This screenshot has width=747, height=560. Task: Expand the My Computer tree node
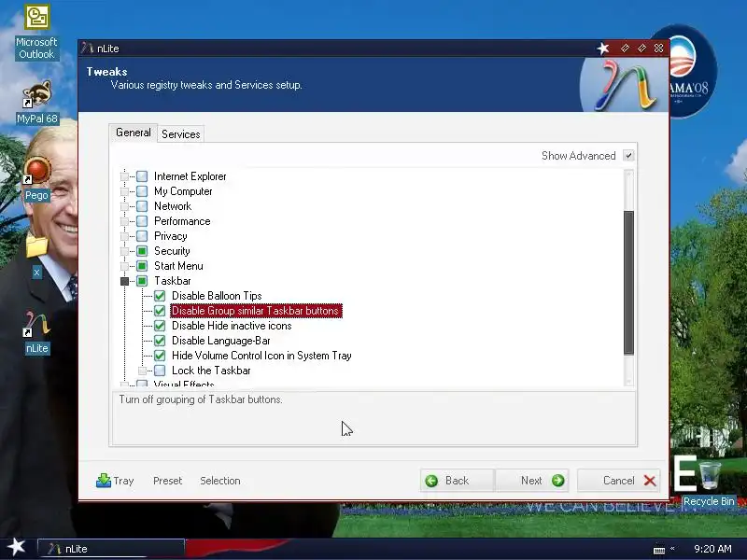click(124, 191)
